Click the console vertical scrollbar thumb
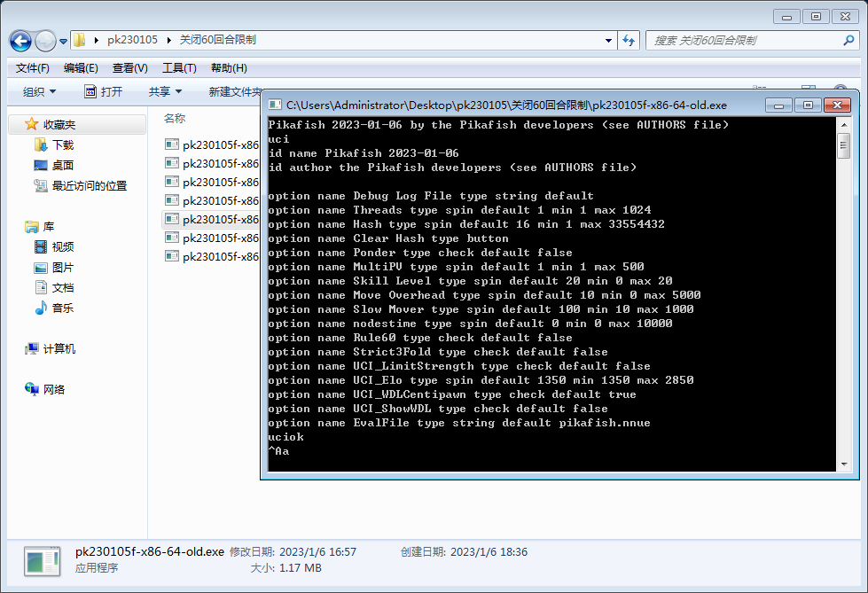This screenshot has width=868, height=593. (844, 145)
